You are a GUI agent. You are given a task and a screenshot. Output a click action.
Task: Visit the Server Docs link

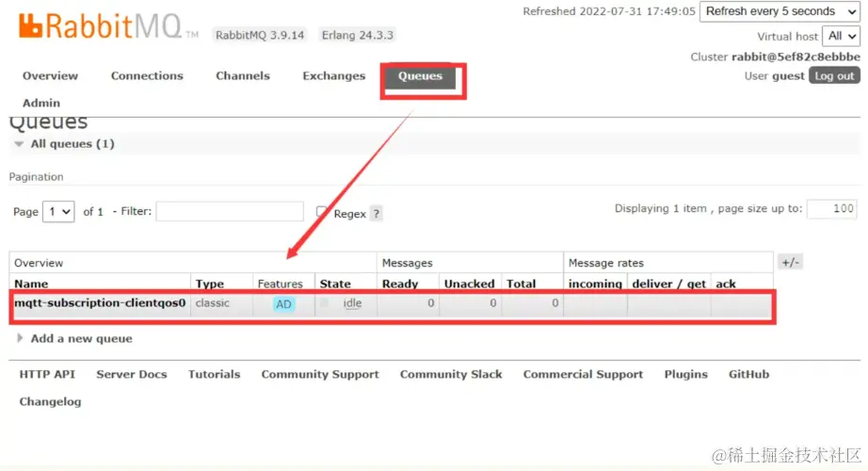132,375
